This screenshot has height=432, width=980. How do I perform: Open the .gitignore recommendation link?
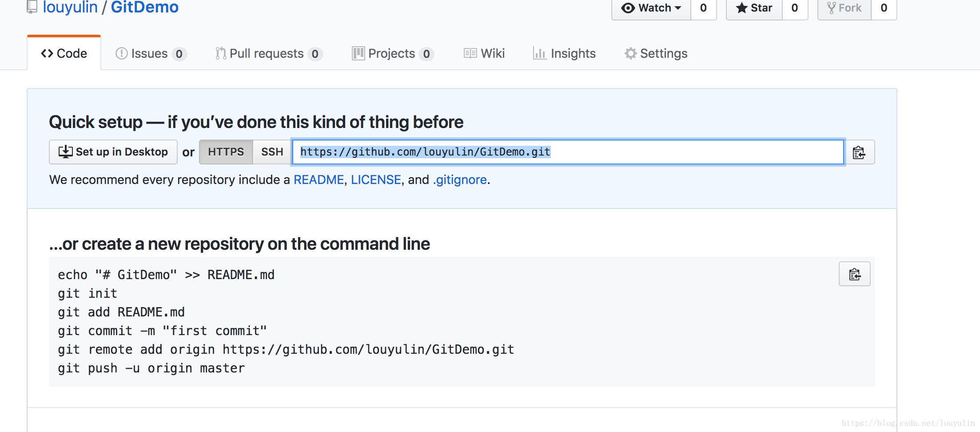coord(460,180)
